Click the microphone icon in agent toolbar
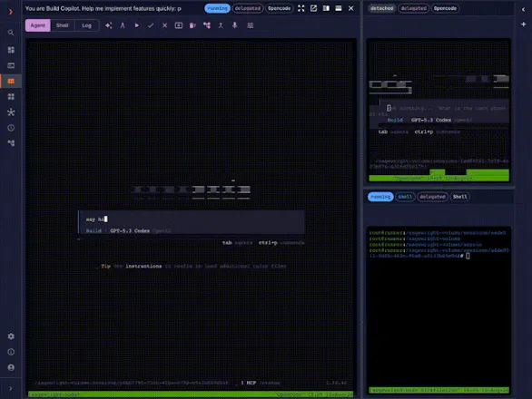Screen dimensions: 532x399 click(235, 25)
